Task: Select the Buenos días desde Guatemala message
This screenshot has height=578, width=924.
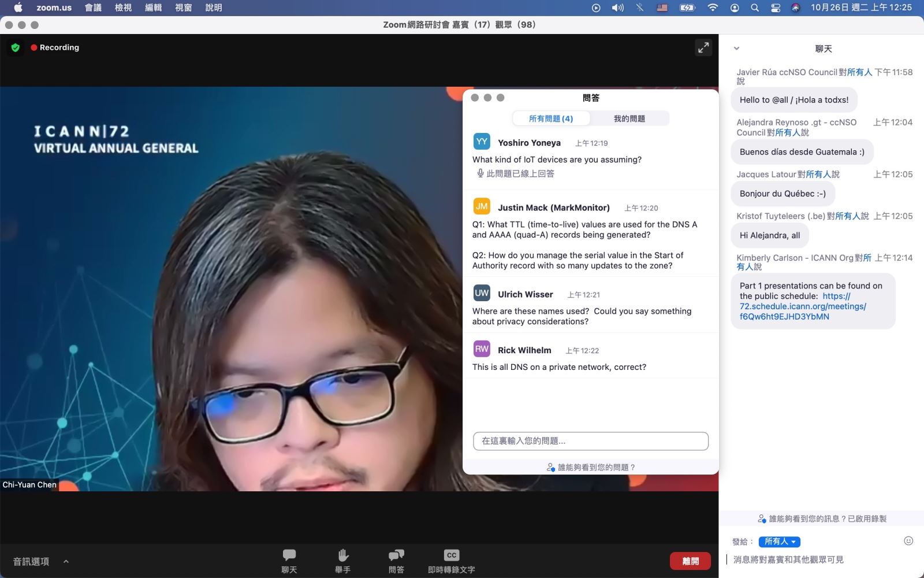Action: (x=802, y=152)
